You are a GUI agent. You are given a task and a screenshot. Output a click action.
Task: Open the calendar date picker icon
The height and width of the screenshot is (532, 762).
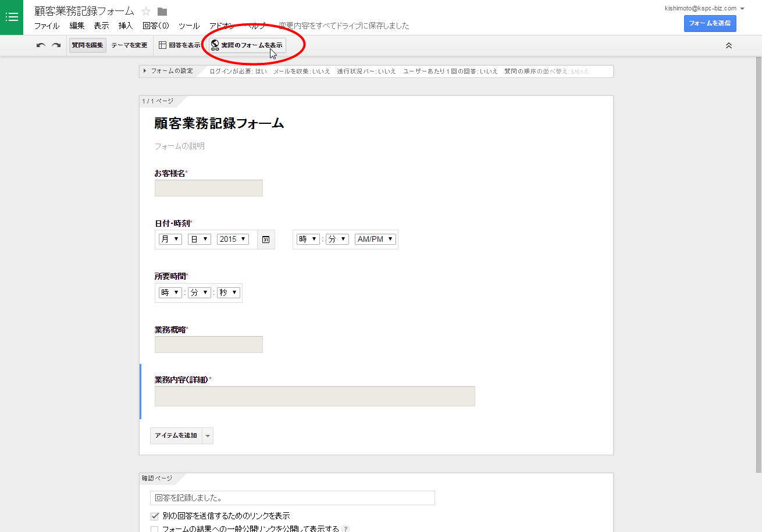click(266, 240)
